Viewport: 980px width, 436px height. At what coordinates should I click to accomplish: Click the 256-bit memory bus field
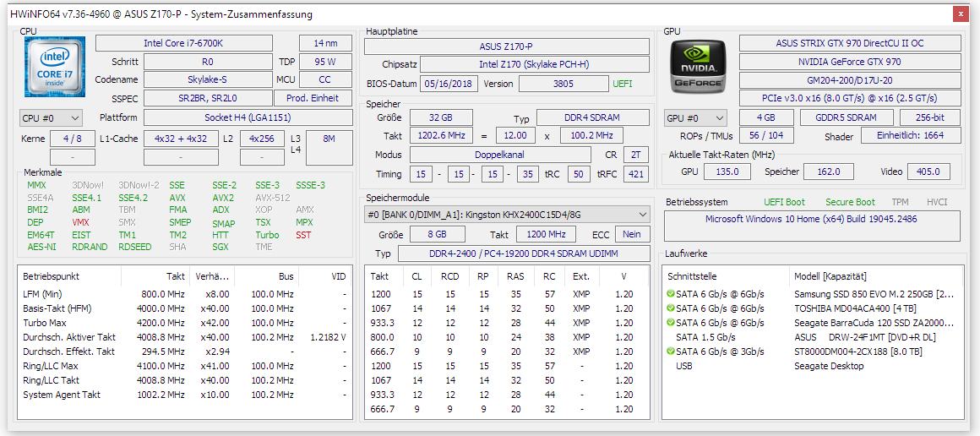pos(931,117)
